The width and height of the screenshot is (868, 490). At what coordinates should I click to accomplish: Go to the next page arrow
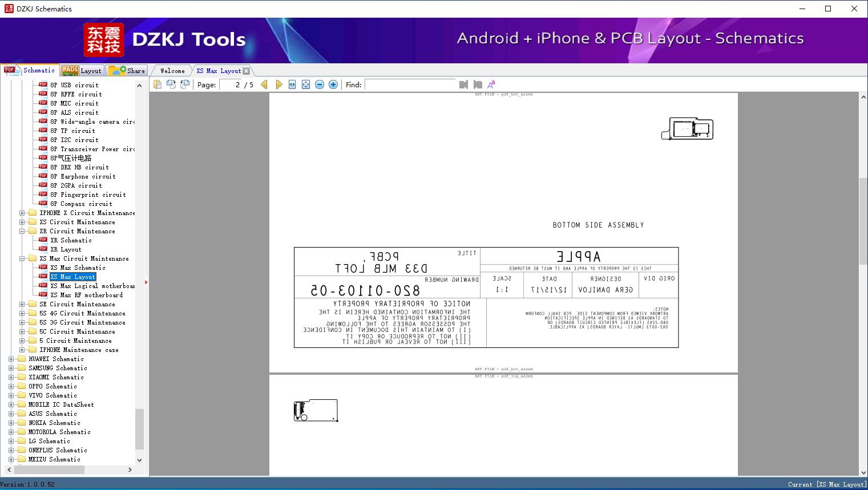click(278, 84)
